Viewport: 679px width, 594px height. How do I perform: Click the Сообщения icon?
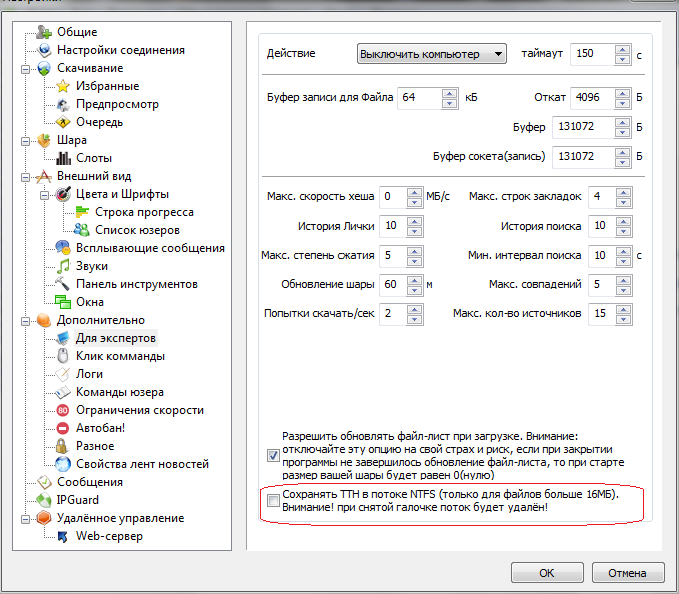[44, 482]
